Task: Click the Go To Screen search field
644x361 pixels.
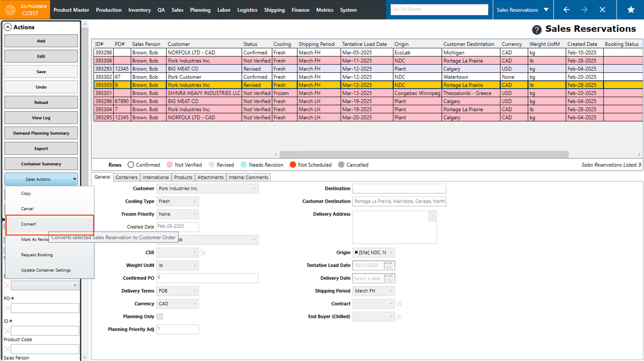Action: coord(439,9)
